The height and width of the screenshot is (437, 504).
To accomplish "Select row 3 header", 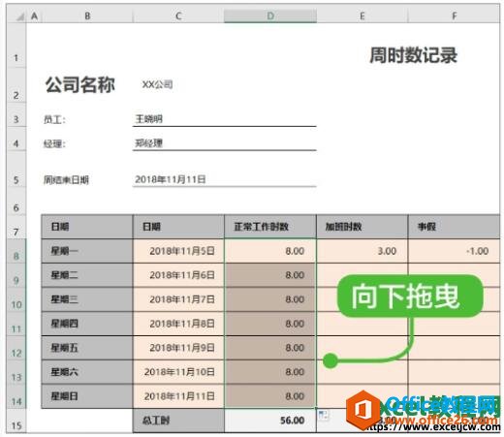I will click(16, 115).
